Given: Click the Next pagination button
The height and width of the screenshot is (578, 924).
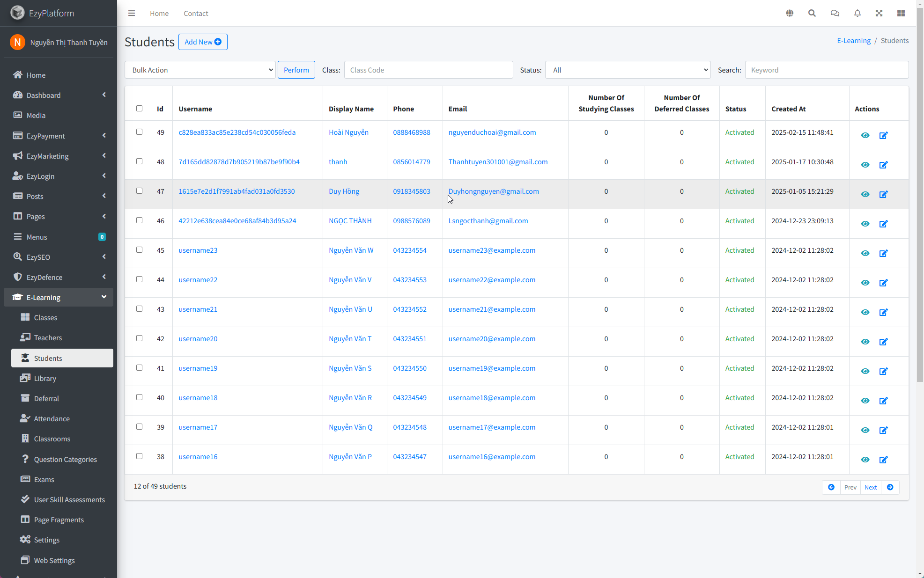Looking at the screenshot, I should pyautogui.click(x=871, y=487).
